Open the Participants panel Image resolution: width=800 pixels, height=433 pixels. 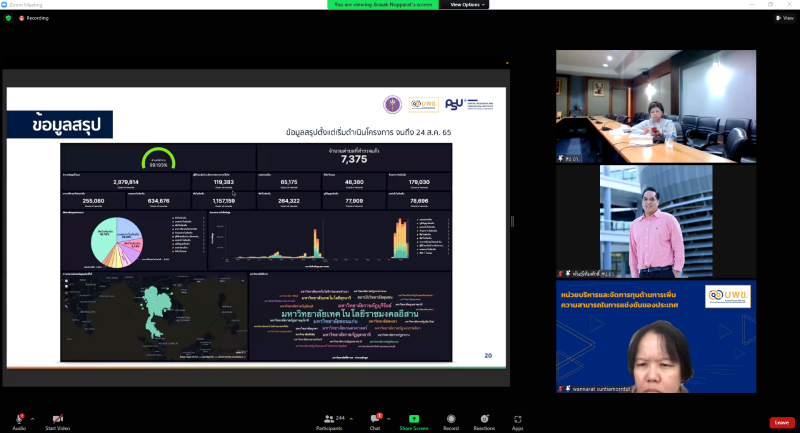pyautogui.click(x=328, y=418)
